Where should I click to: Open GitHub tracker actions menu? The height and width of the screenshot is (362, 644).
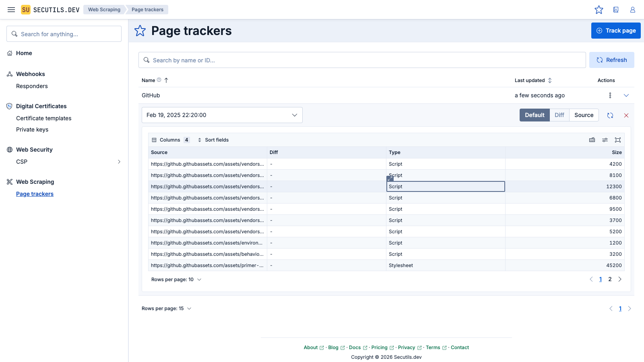pos(610,95)
